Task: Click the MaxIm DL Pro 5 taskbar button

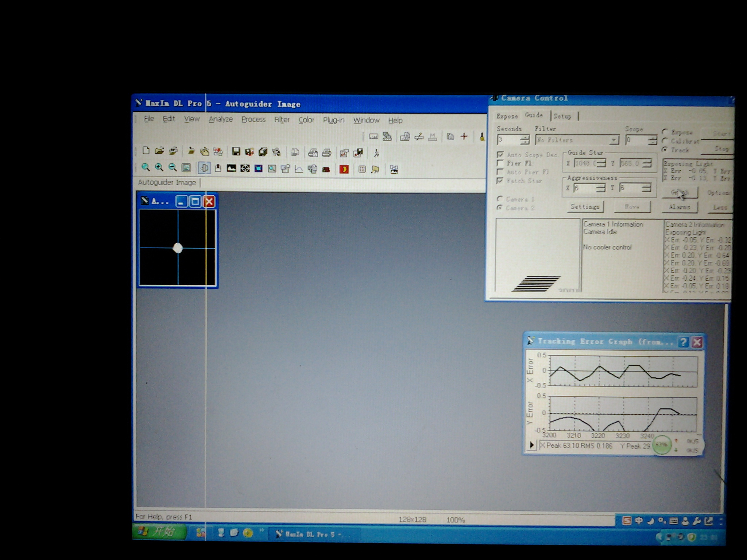Action: coord(314,534)
